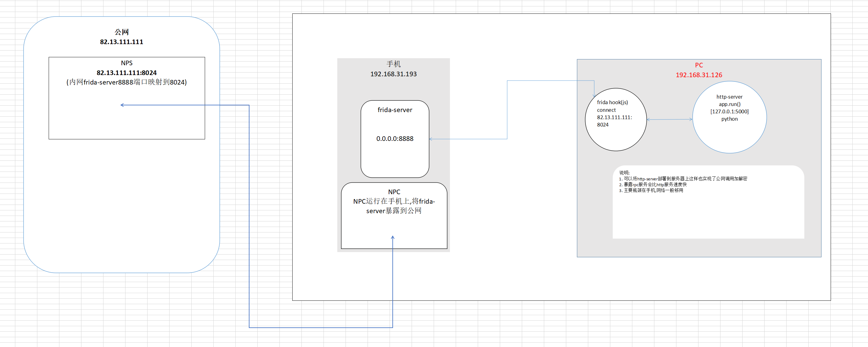Select note 1 about http-server部署到服务器
The width and height of the screenshot is (868, 347).
point(683,179)
